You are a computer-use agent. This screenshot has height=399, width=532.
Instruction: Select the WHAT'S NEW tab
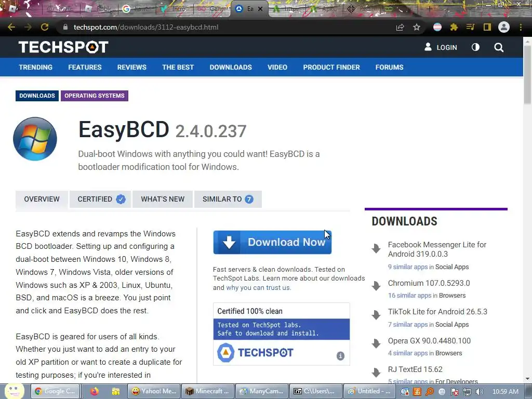[x=163, y=199]
